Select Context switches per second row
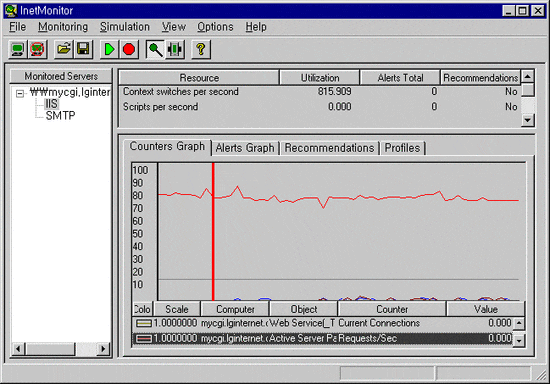550x384 pixels. click(x=320, y=92)
